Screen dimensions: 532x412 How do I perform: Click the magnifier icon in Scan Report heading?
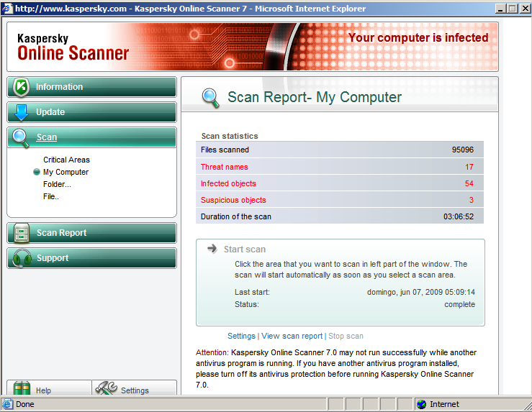pyautogui.click(x=211, y=98)
